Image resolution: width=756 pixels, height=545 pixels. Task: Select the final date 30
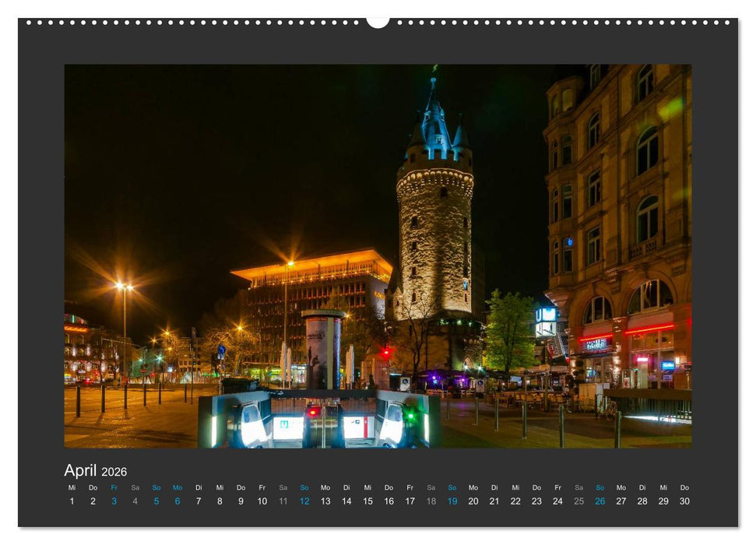coord(684,501)
